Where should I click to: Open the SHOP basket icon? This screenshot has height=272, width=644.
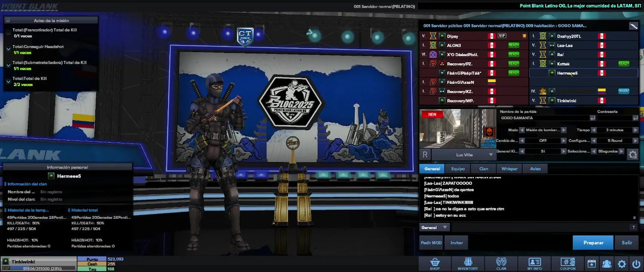coord(435,263)
